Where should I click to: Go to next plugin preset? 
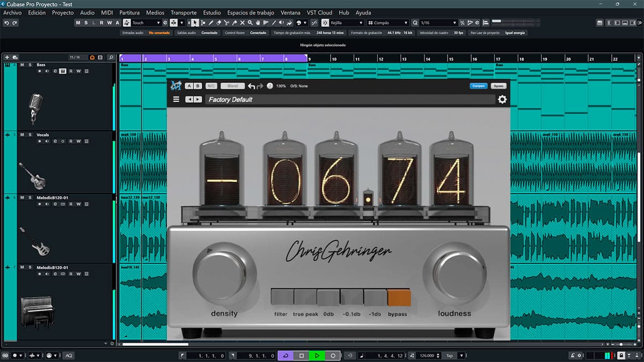point(197,99)
